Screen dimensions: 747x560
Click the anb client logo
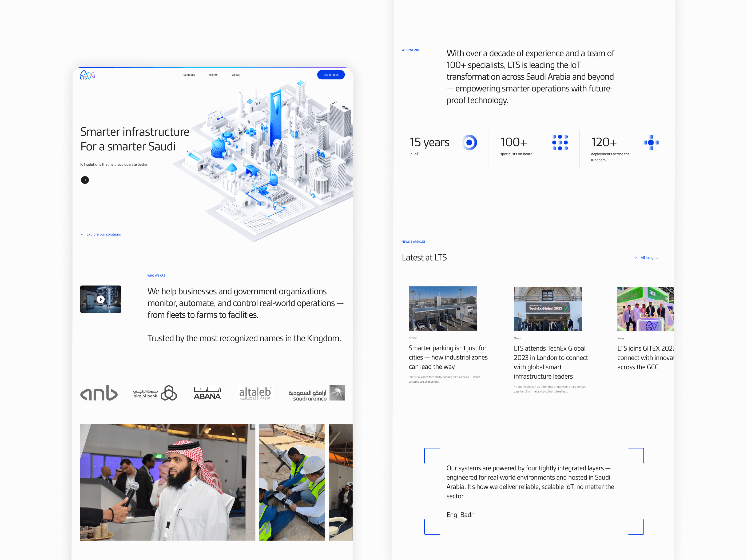(x=99, y=393)
